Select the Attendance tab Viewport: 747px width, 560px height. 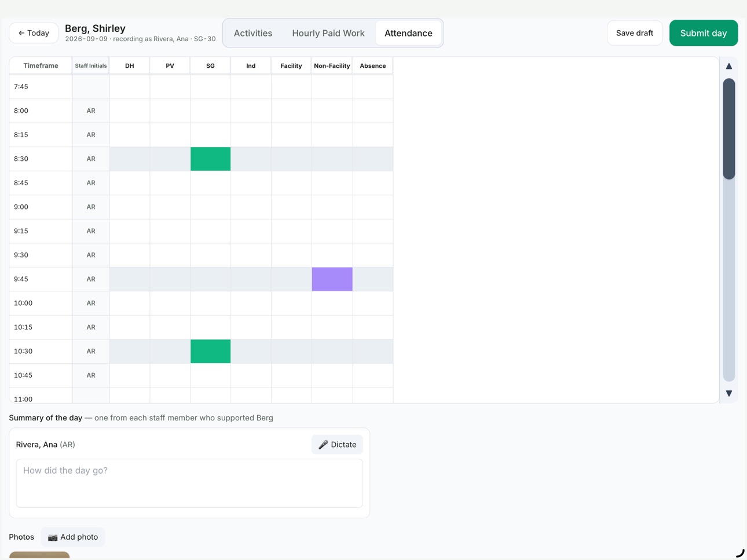coord(408,33)
